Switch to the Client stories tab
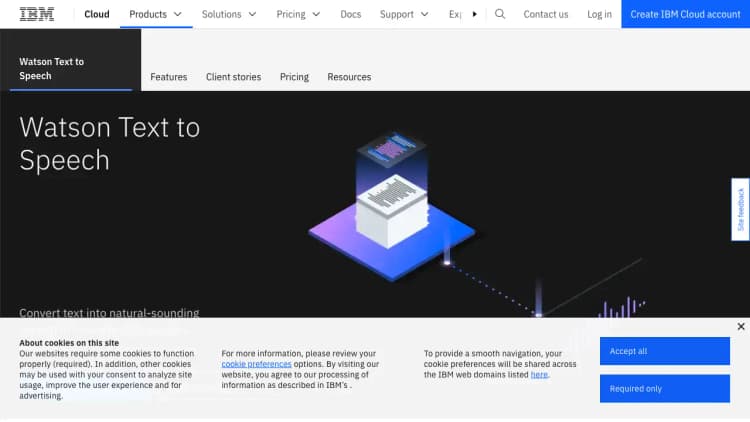750x422 pixels. point(233,77)
